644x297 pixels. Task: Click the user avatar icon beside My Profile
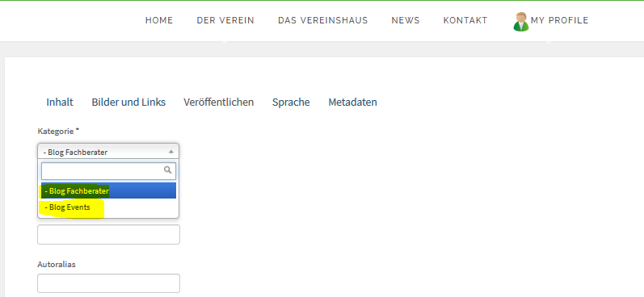(x=521, y=21)
